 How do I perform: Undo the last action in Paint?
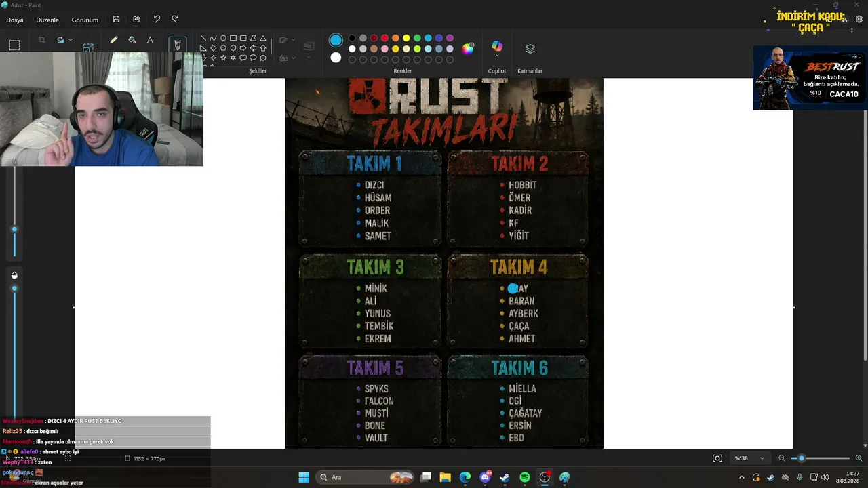[157, 19]
